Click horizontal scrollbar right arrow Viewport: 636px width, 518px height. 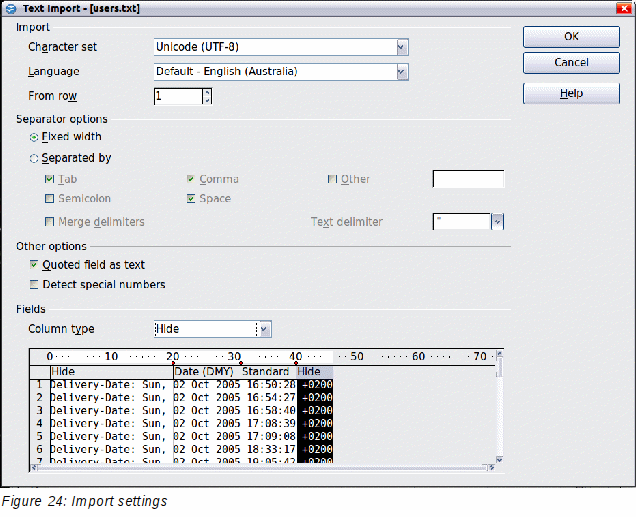(492, 468)
